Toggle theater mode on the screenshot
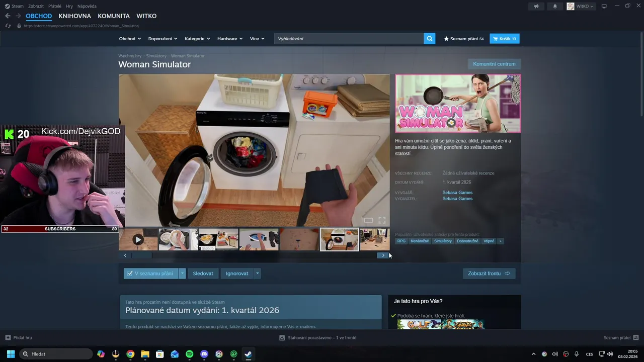This screenshot has height=362, width=644. pos(368,220)
